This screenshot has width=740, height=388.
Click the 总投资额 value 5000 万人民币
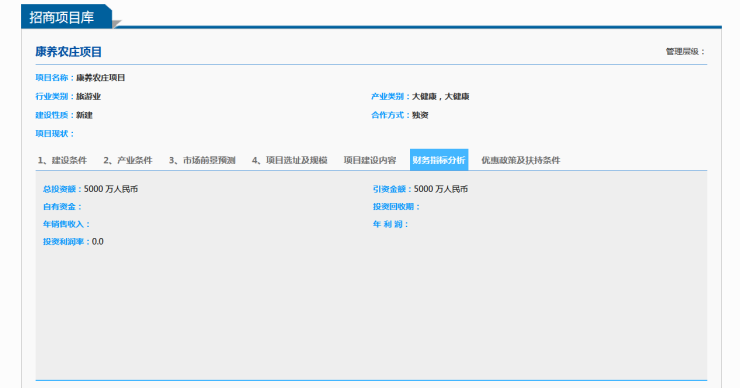pyautogui.click(x=111, y=189)
